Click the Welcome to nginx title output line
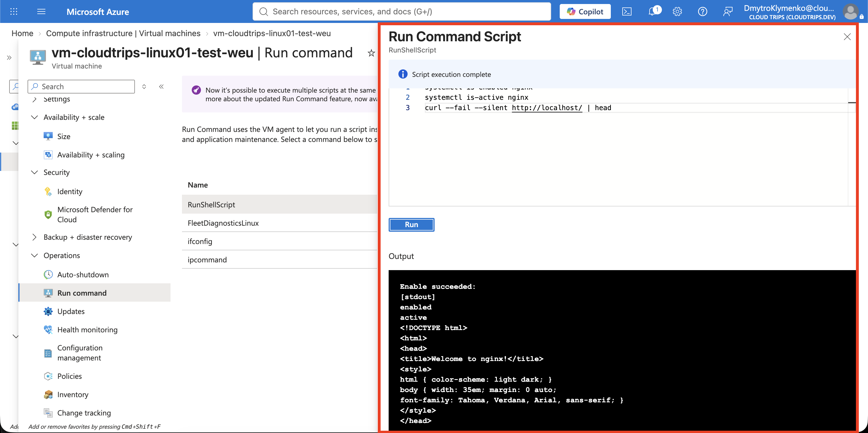Viewport: 868px width, 433px height. [x=471, y=359]
